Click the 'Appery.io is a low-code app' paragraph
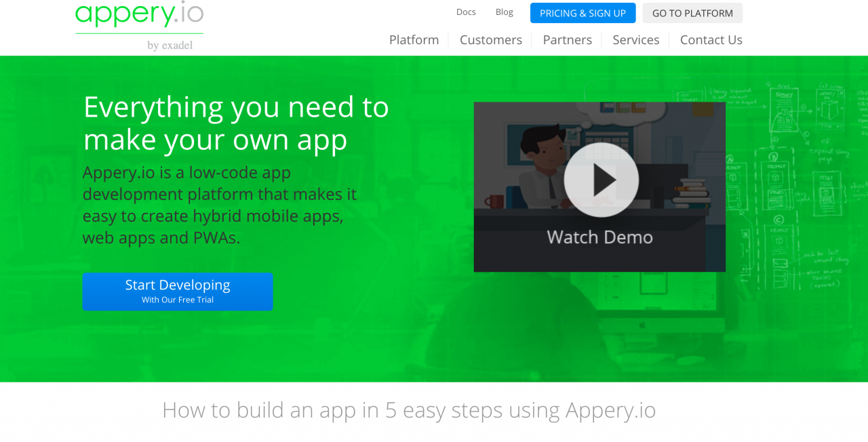 (x=220, y=205)
